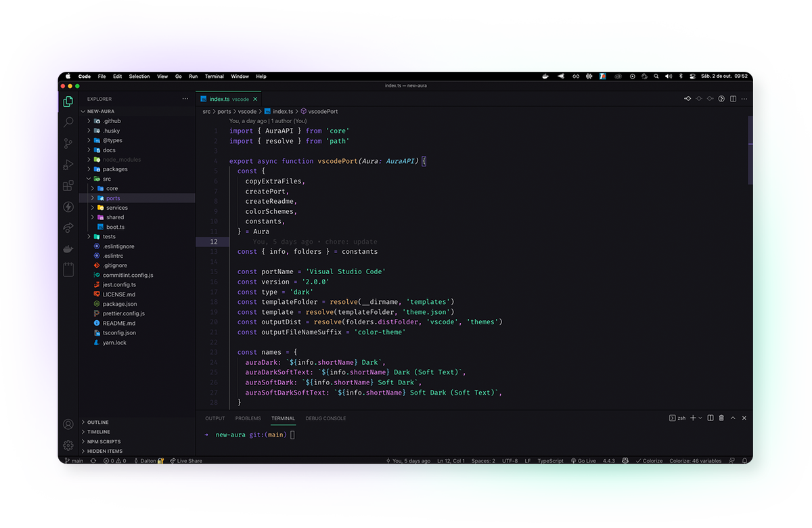Toggle Go Live server in status bar

(x=583, y=461)
